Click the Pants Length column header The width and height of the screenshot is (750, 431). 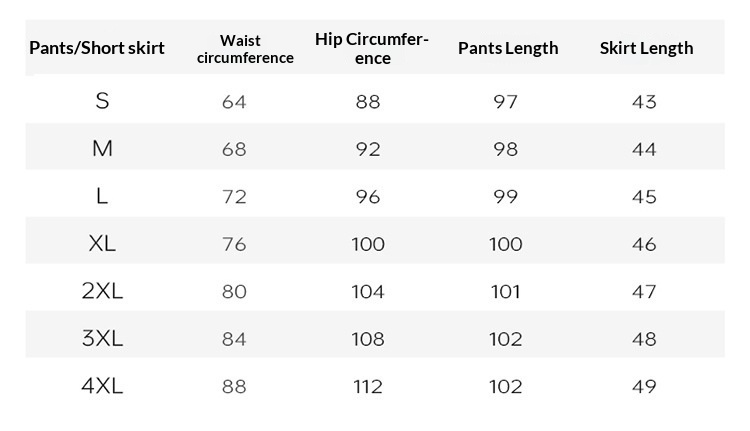coord(508,48)
